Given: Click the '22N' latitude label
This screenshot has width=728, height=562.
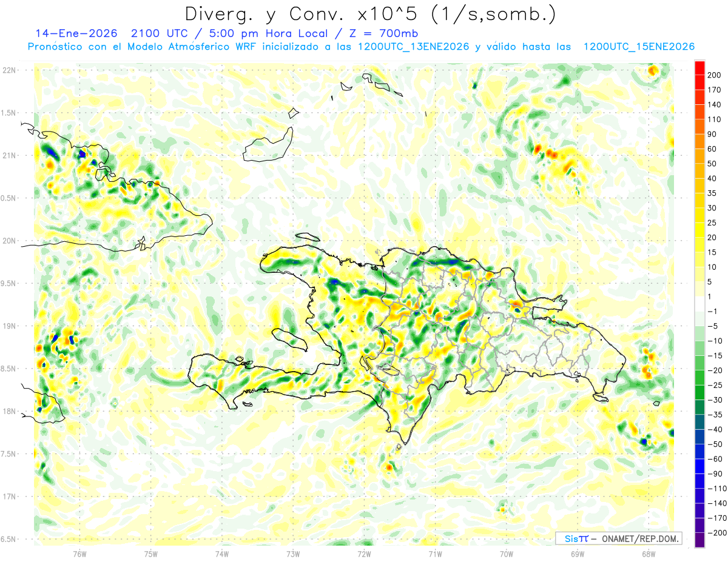Looking at the screenshot, I should pos(9,70).
